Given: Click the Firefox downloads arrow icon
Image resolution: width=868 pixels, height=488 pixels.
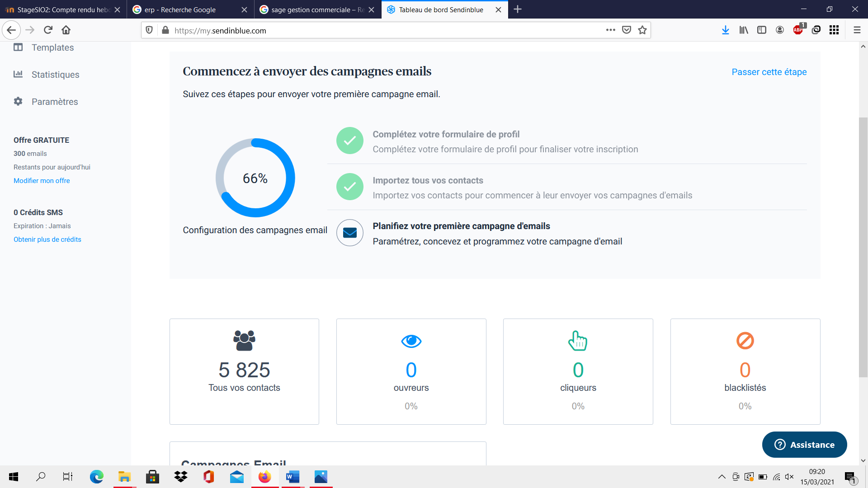Looking at the screenshot, I should 726,30.
